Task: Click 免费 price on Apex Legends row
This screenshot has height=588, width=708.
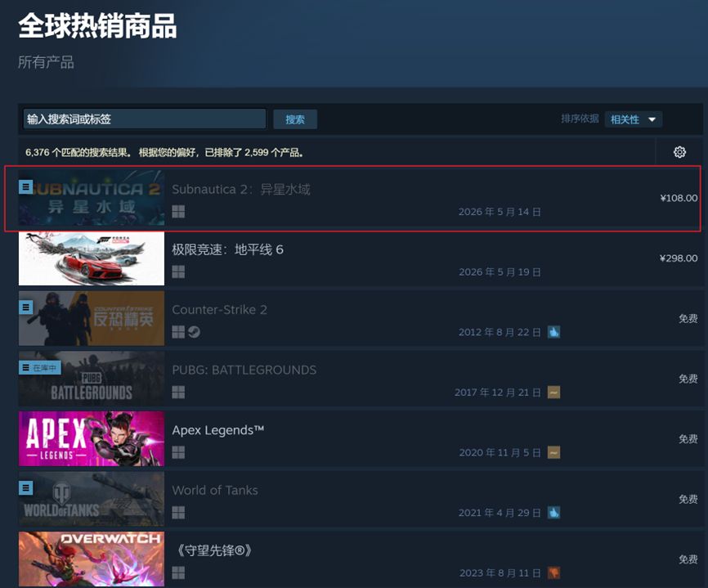Action: (688, 438)
